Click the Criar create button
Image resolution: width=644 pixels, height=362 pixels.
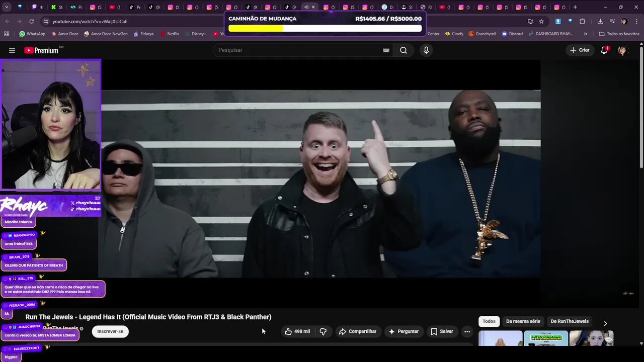pos(579,50)
